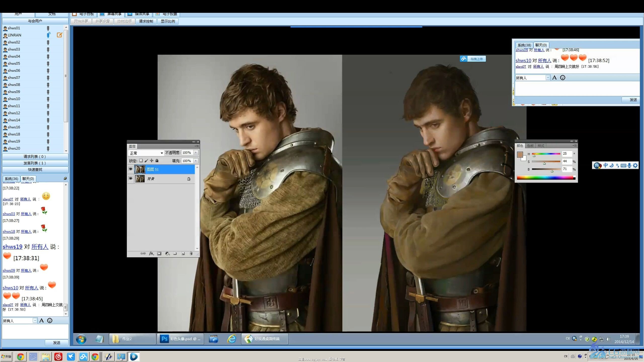Hide the 背景 layer with its eye icon
The height and width of the screenshot is (362, 644).
[131, 178]
